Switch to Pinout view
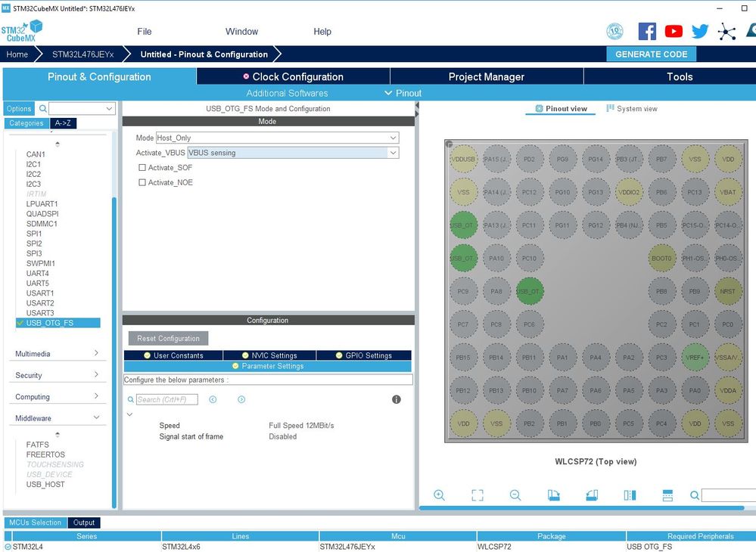756x552 pixels. point(562,109)
